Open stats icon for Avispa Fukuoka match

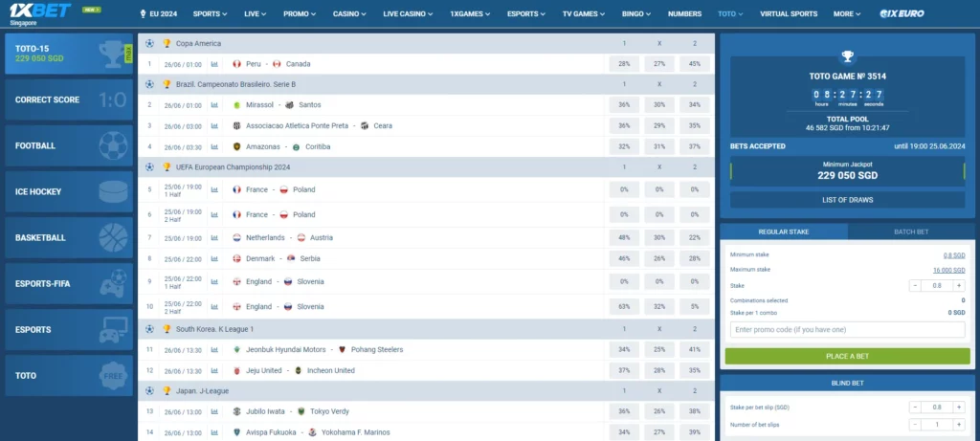point(214,432)
